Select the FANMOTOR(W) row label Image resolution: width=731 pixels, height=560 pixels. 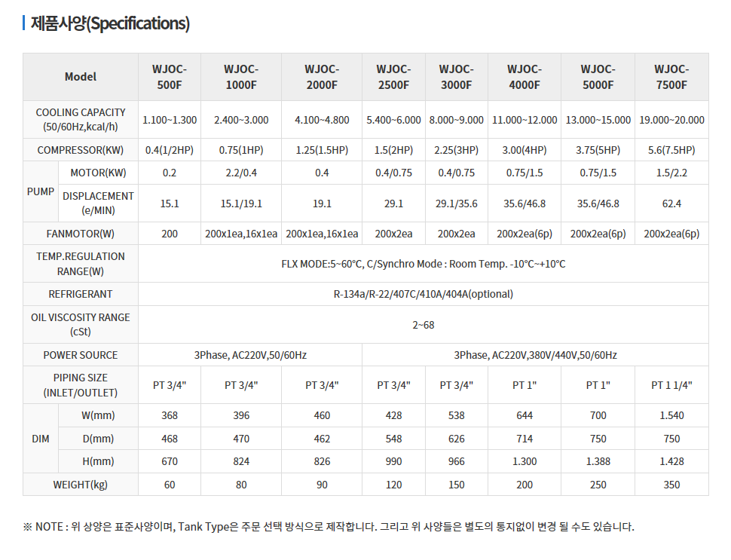coord(81,234)
